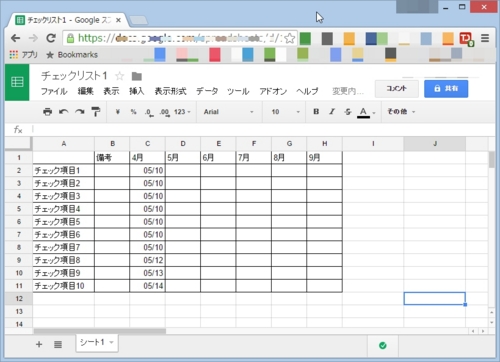Toggle bold formatting
Viewport: 500px width, 362px height.
point(316,112)
